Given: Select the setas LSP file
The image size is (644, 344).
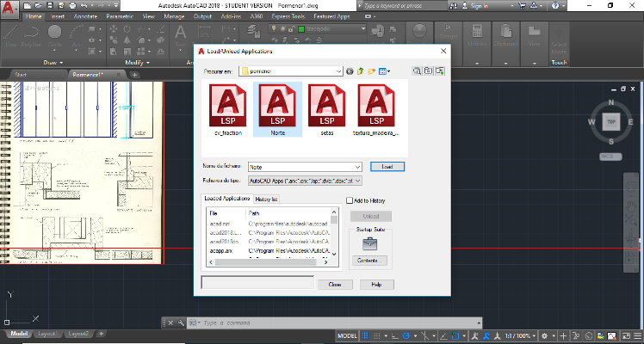Looking at the screenshot, I should click(327, 110).
